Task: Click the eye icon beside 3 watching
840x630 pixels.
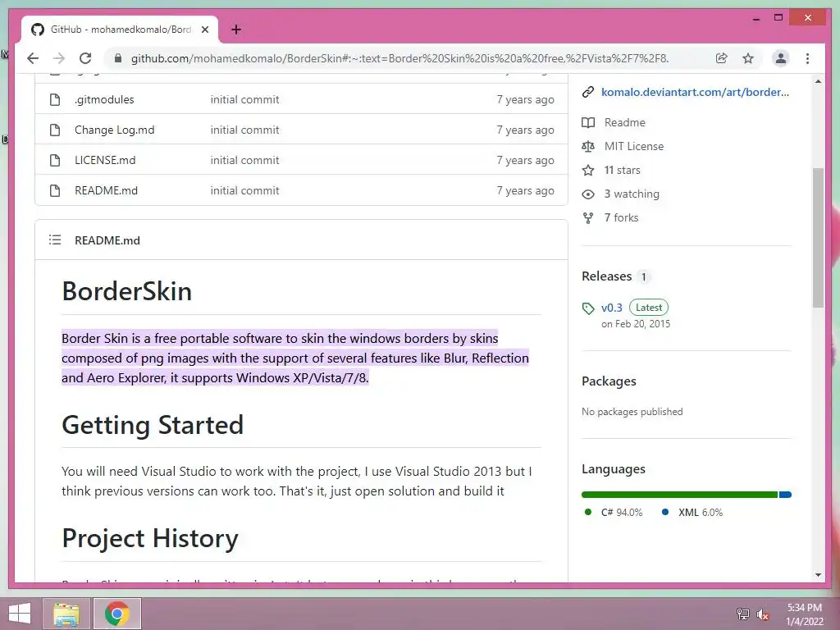Action: (587, 194)
